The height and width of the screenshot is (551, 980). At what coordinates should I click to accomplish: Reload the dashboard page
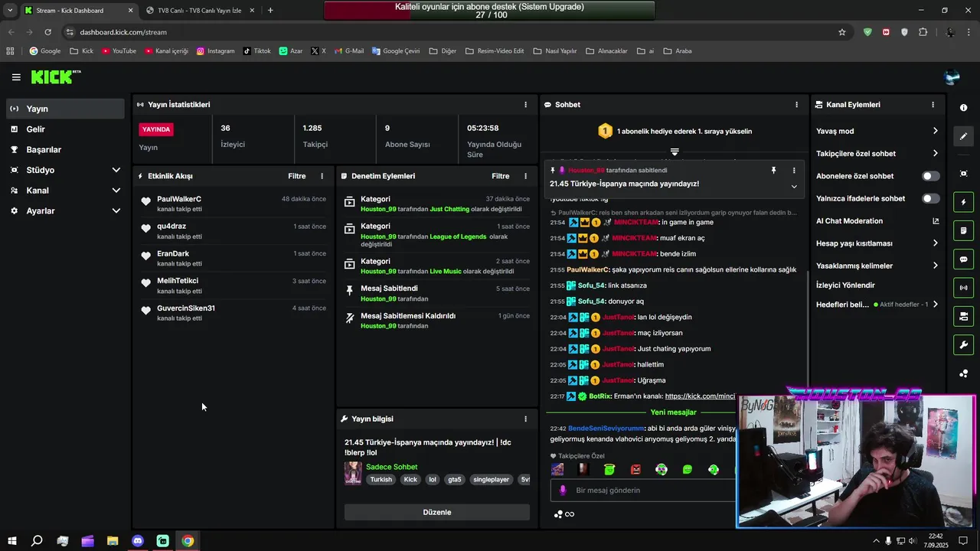point(47,32)
